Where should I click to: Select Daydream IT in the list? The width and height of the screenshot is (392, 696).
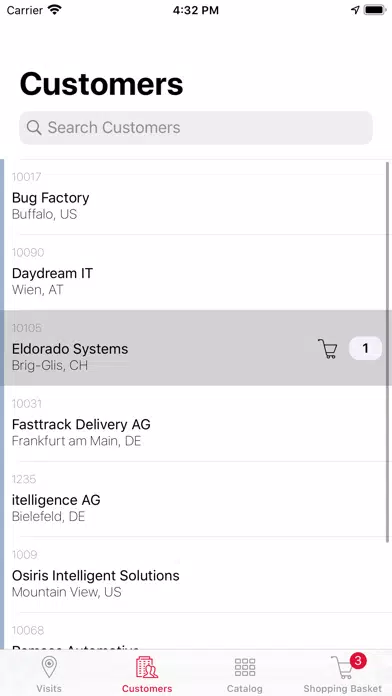click(x=196, y=273)
